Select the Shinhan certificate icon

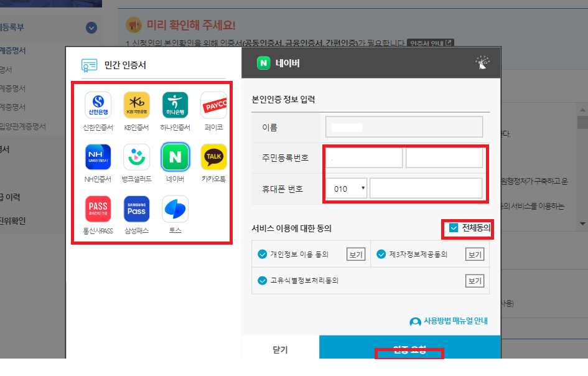tap(98, 105)
